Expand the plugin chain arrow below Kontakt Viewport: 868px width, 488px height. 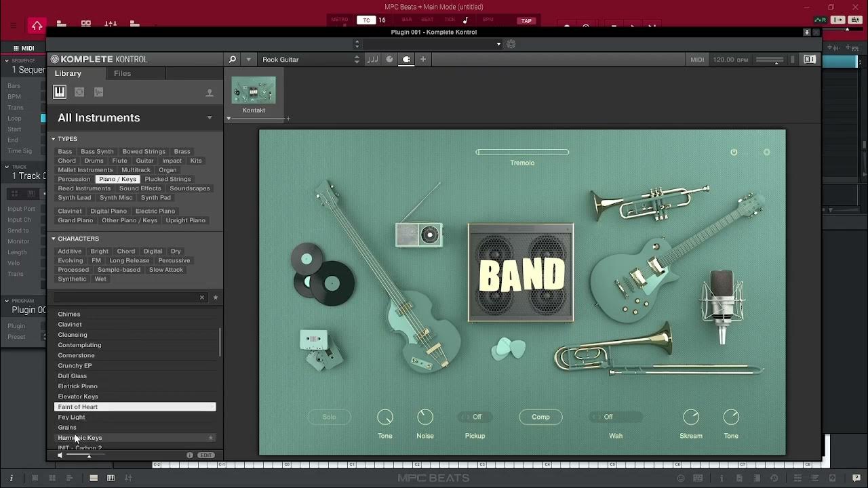pyautogui.click(x=229, y=119)
